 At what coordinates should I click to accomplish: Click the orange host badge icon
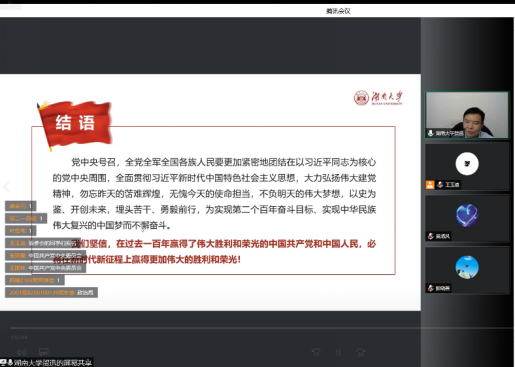[x=430, y=185]
